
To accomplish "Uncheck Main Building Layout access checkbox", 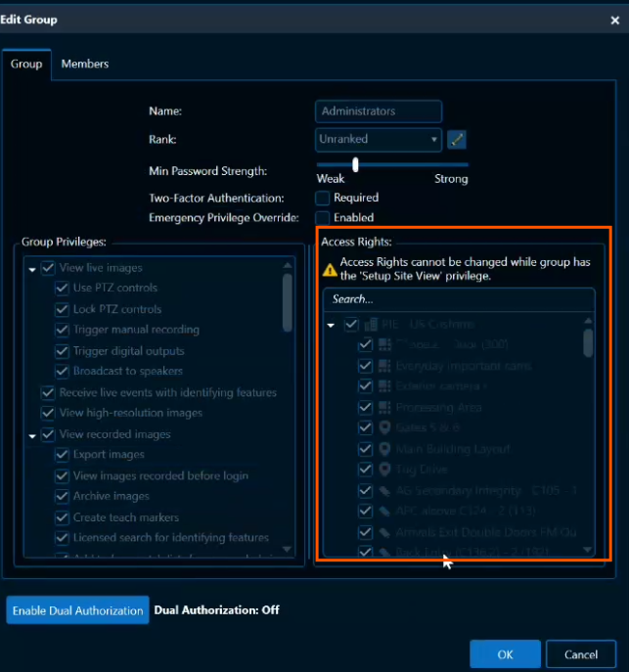I will coord(366,449).
